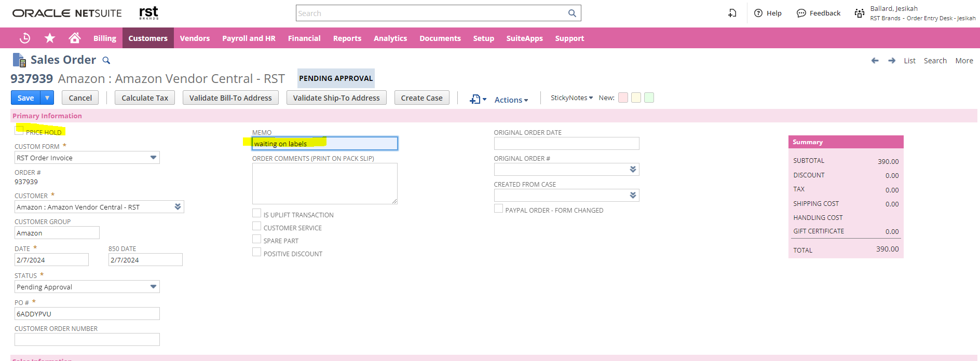Open the More link

tap(964, 61)
